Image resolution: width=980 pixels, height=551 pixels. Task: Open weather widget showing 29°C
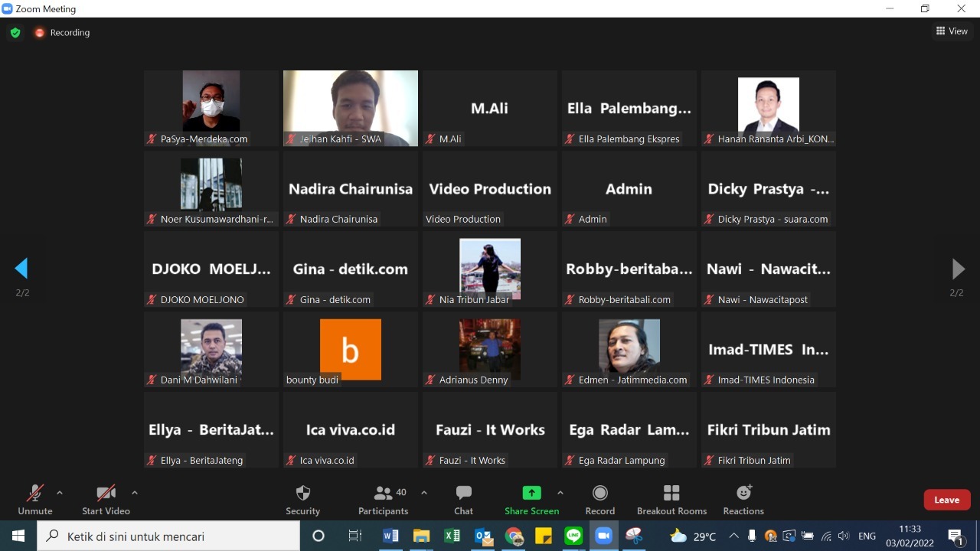pos(693,536)
